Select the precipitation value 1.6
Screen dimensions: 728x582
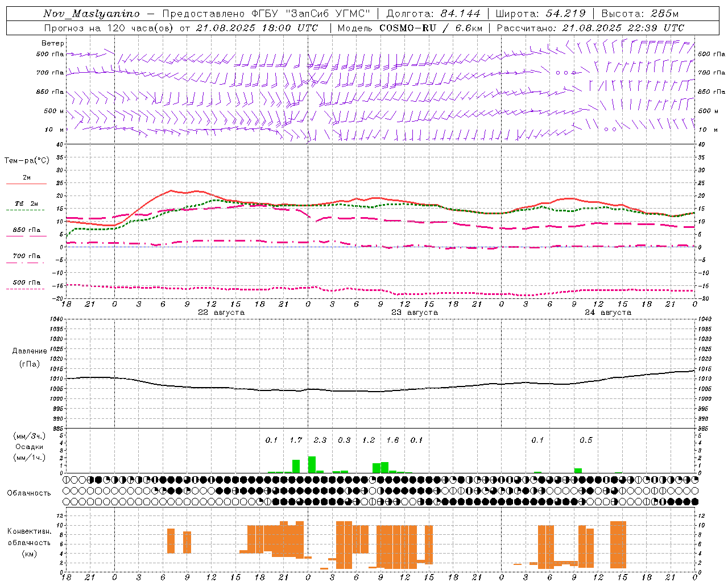click(392, 440)
